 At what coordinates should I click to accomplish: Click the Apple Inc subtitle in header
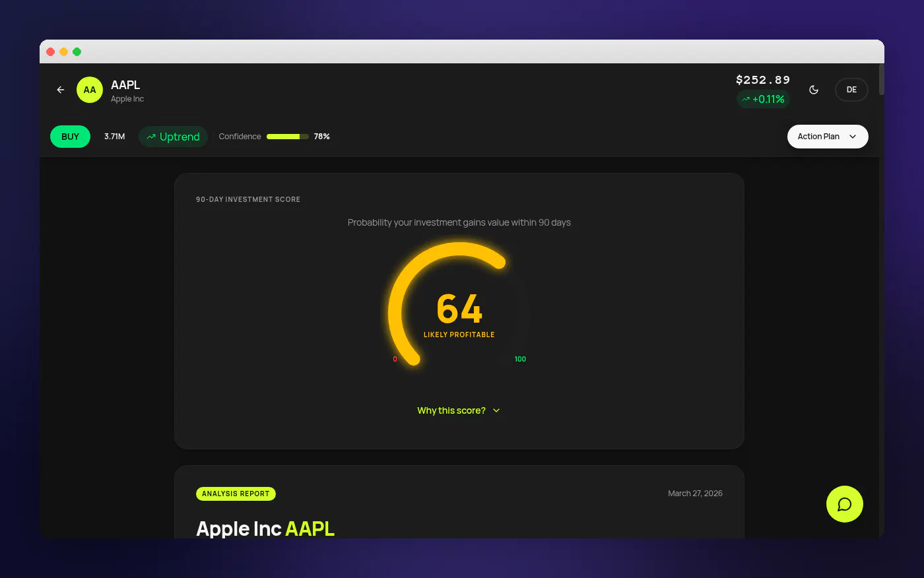click(127, 99)
